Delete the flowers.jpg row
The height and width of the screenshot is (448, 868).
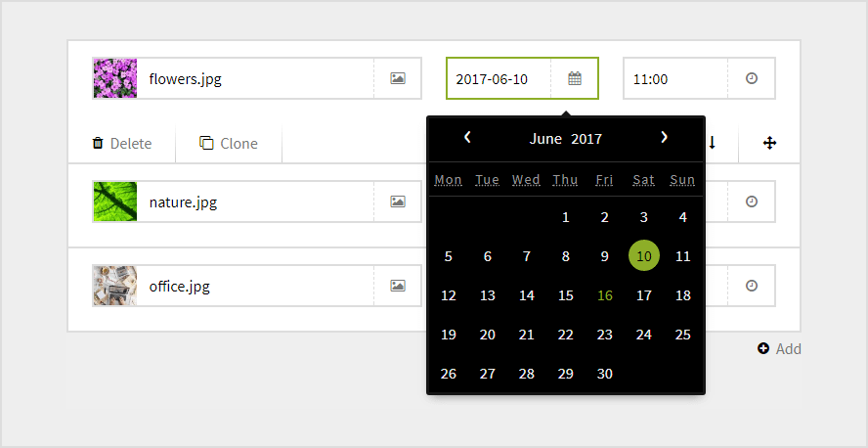click(x=122, y=144)
